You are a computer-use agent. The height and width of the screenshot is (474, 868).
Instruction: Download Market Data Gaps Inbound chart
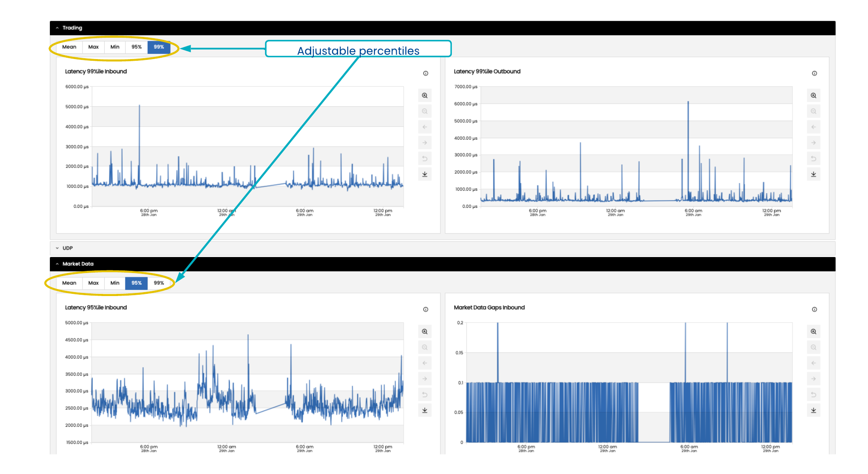pos(814,410)
